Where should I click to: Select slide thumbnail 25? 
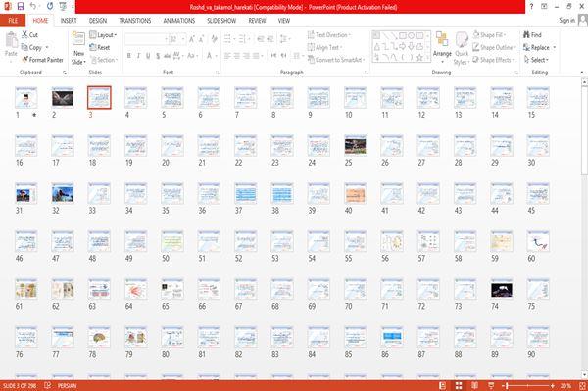point(355,146)
